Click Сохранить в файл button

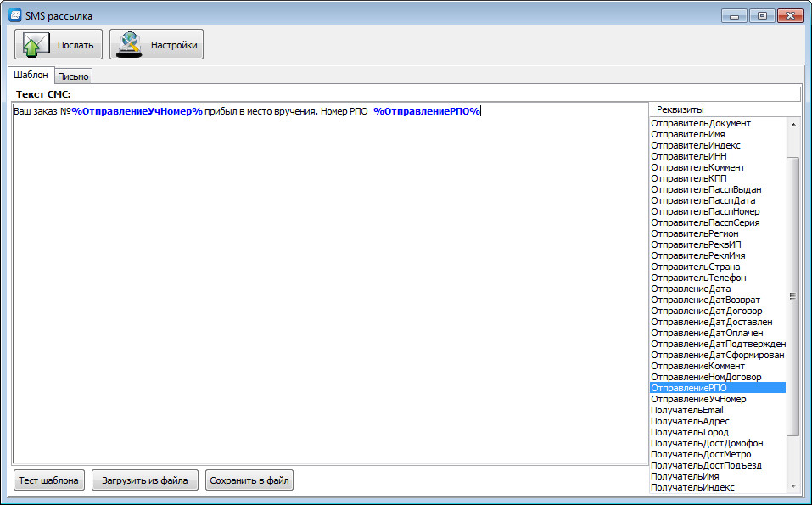click(249, 480)
